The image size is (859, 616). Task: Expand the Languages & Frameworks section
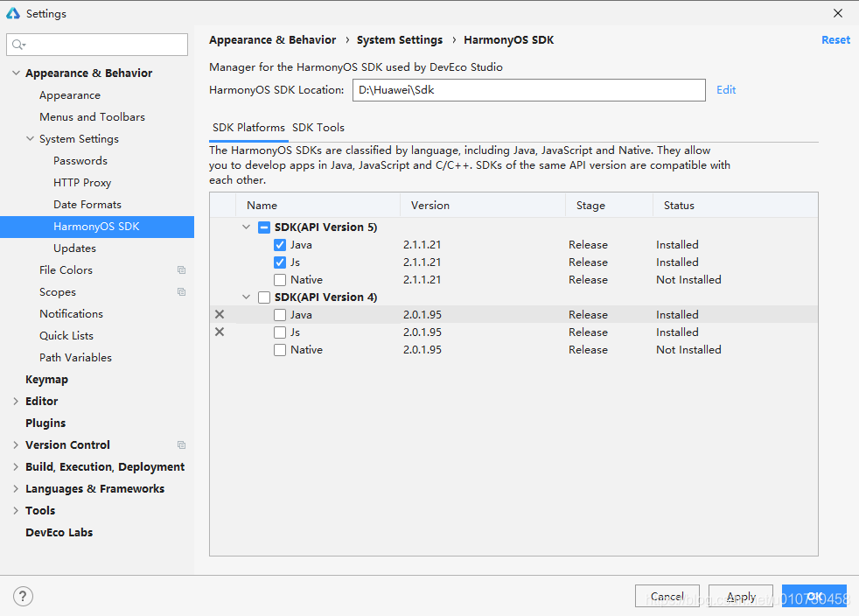click(x=16, y=489)
